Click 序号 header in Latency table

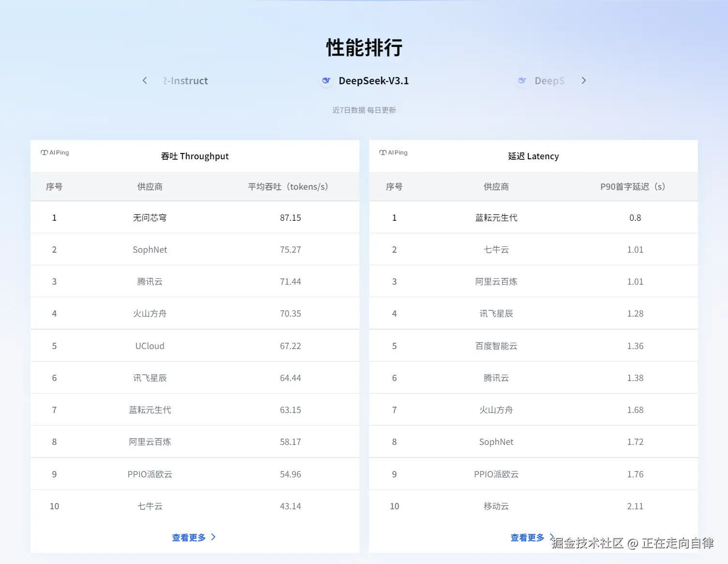tap(394, 186)
